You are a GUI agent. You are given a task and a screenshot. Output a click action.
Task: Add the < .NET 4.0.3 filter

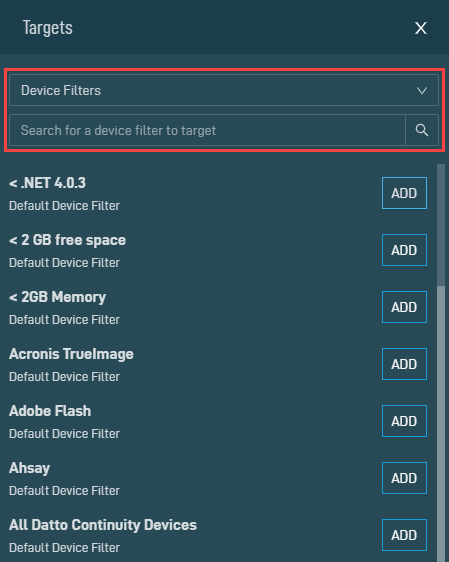pos(404,193)
